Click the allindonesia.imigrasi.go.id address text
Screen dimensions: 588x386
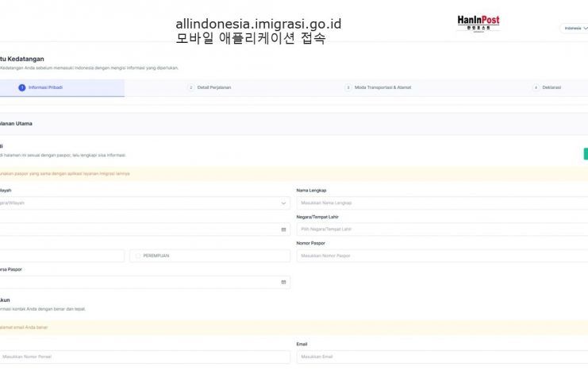[x=258, y=24]
